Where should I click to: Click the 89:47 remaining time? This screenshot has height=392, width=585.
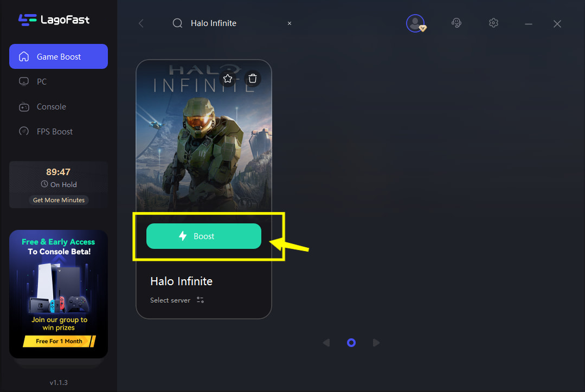point(58,172)
